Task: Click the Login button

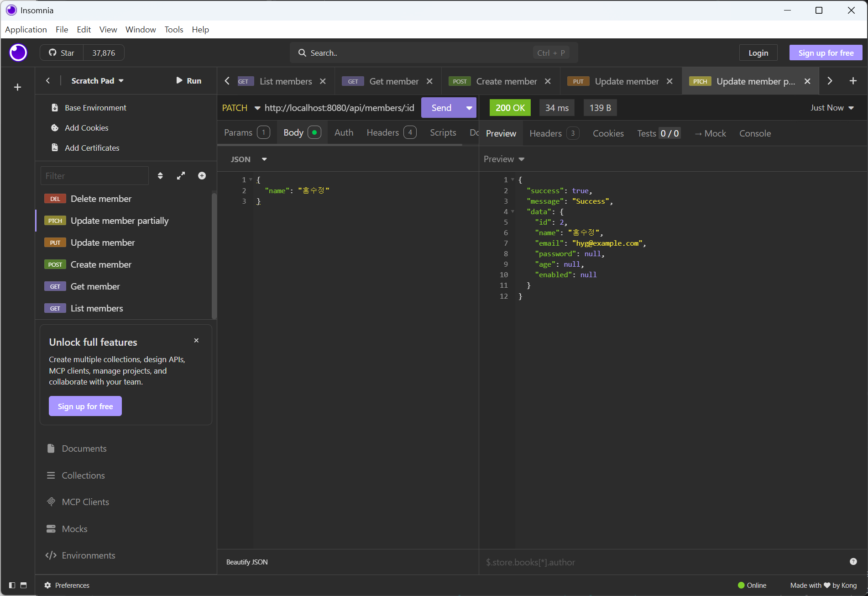Action: (758, 53)
